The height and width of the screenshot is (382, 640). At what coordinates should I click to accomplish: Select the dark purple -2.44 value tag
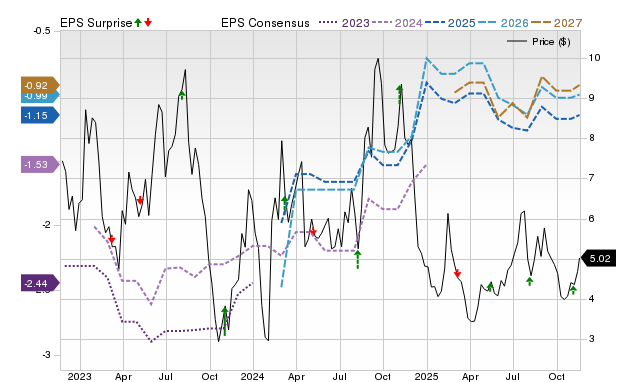click(x=40, y=283)
